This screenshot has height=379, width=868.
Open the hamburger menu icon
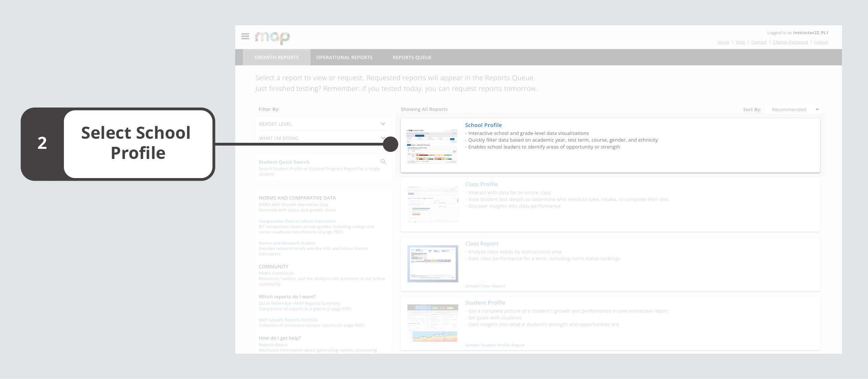[x=245, y=36]
